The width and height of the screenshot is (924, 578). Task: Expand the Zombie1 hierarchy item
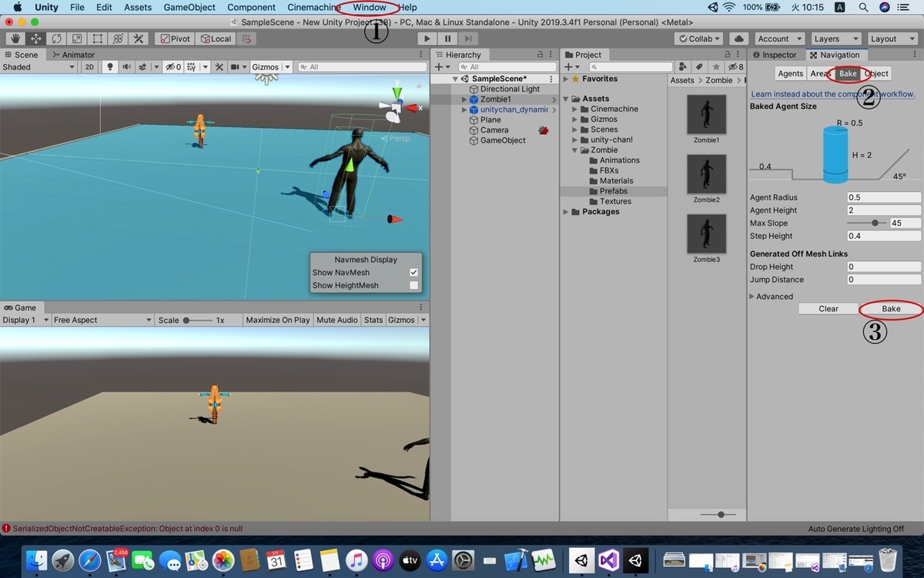[x=464, y=99]
